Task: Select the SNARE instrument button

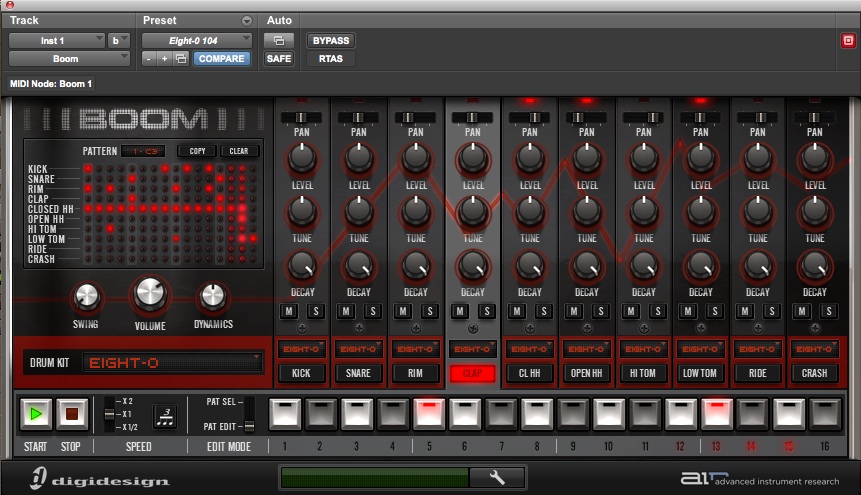Action: tap(359, 373)
